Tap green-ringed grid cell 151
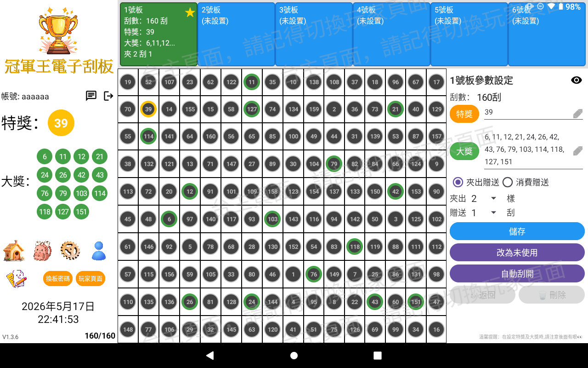 [416, 302]
